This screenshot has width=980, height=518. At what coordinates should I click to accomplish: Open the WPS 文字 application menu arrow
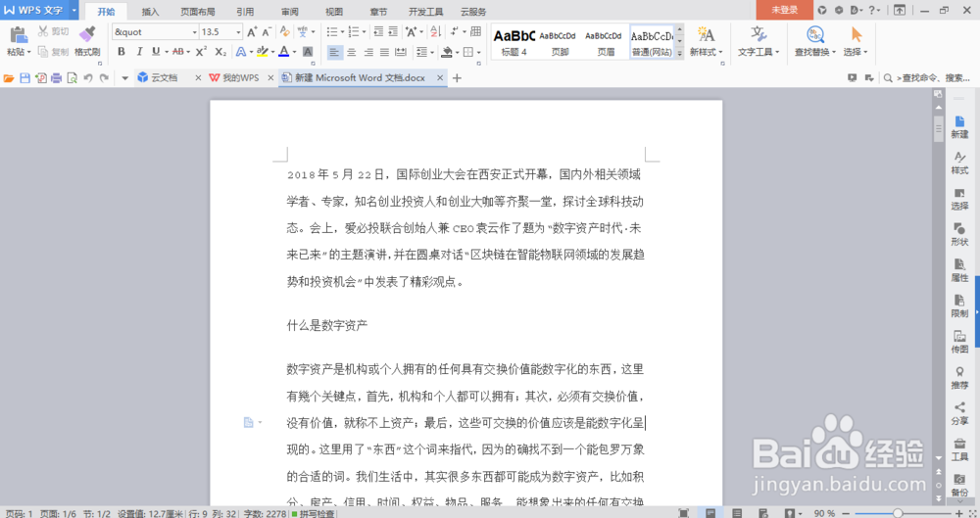click(73, 10)
